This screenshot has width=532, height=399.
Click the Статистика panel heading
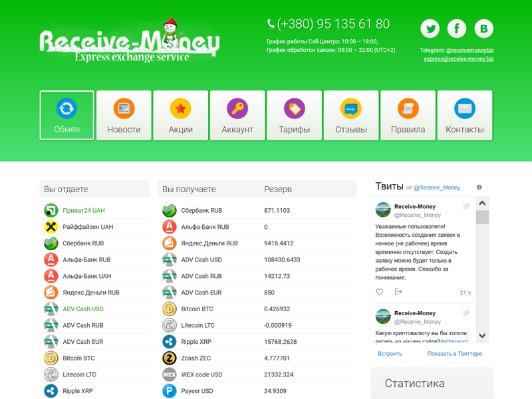pyautogui.click(x=414, y=384)
